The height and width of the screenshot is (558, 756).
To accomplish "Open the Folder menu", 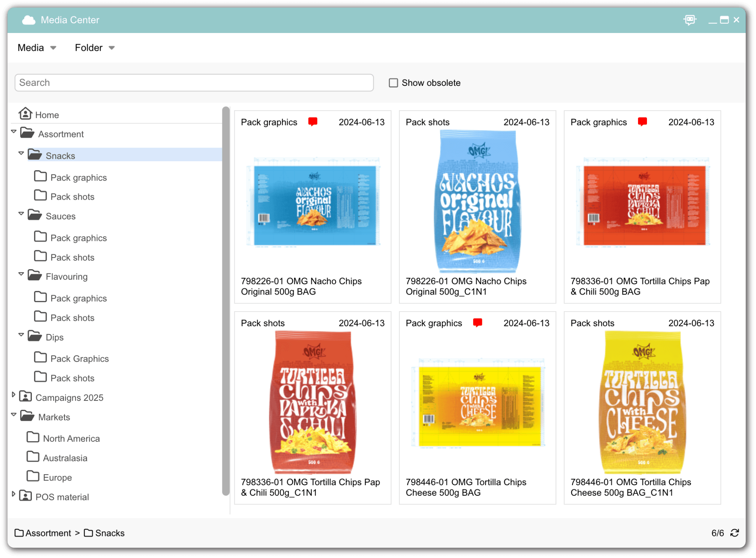I will (94, 47).
